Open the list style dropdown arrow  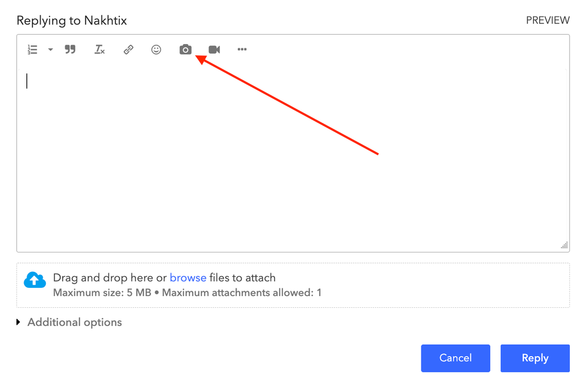(x=50, y=50)
